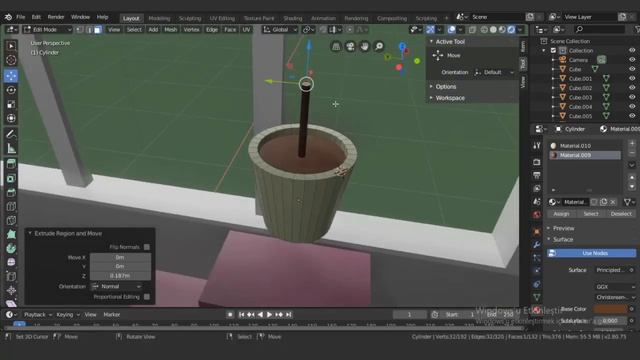640x360 pixels.
Task: Select the Extrude Region tool
Action: [x=11, y=164]
